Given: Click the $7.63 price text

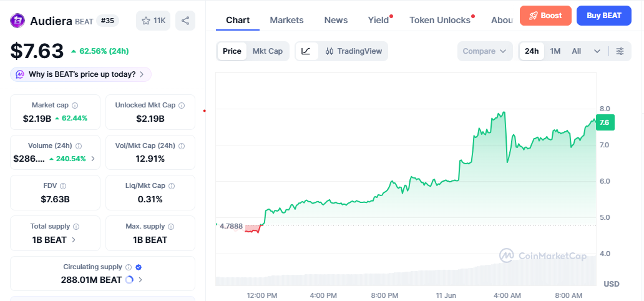Looking at the screenshot, I should pyautogui.click(x=37, y=51).
